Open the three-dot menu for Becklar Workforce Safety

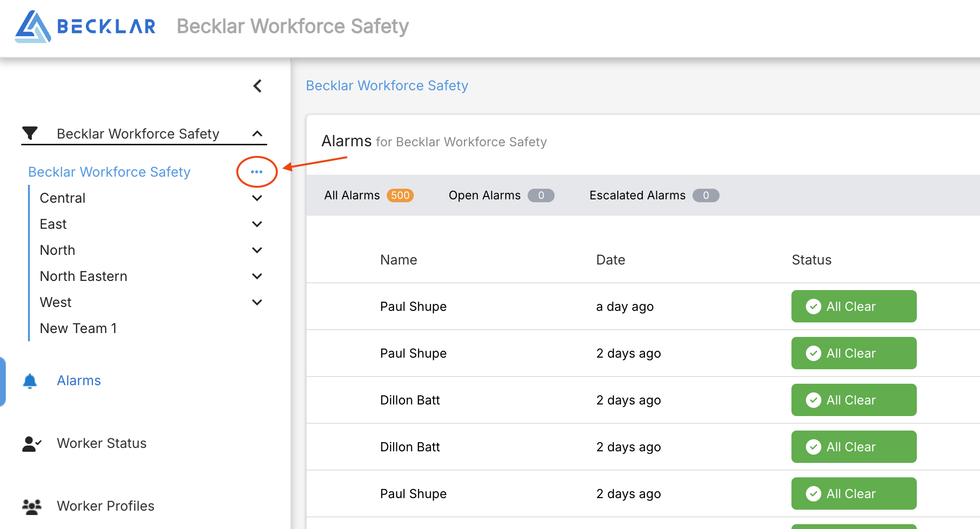[257, 172]
